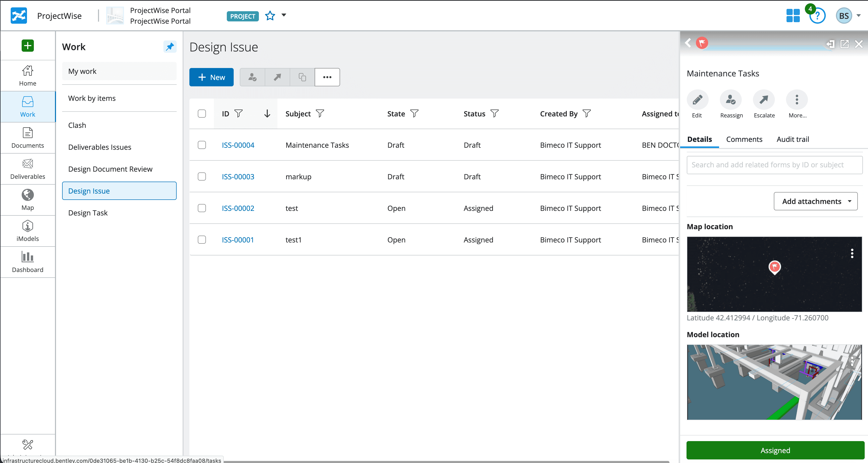Image resolution: width=868 pixels, height=463 pixels.
Task: Click the related forms search field
Action: (774, 165)
